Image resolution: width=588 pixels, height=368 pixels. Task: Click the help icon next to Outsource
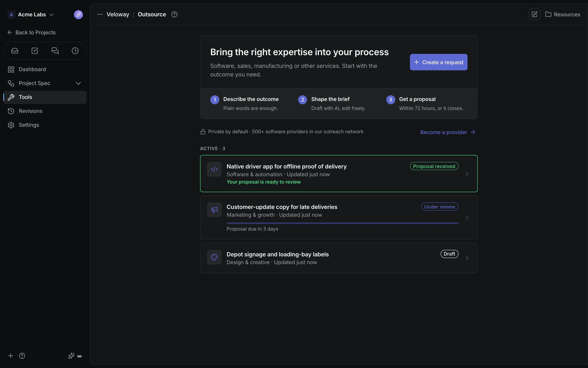174,14
